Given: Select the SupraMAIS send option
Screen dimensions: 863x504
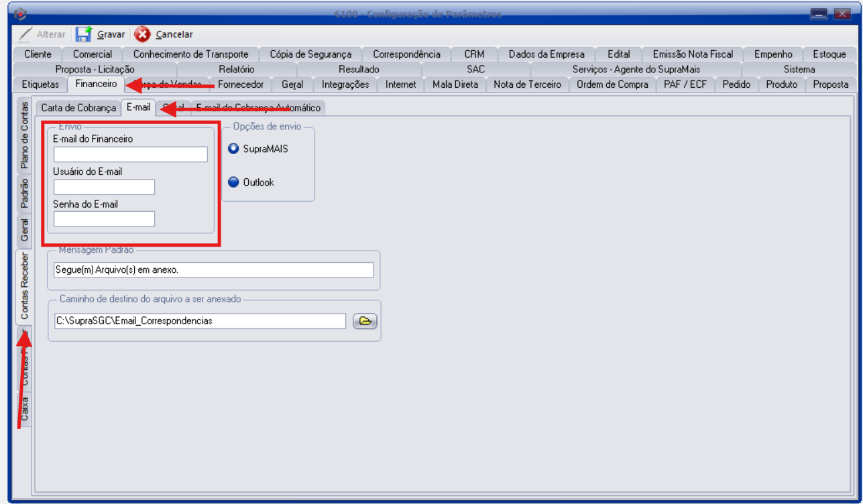Looking at the screenshot, I should pos(234,149).
